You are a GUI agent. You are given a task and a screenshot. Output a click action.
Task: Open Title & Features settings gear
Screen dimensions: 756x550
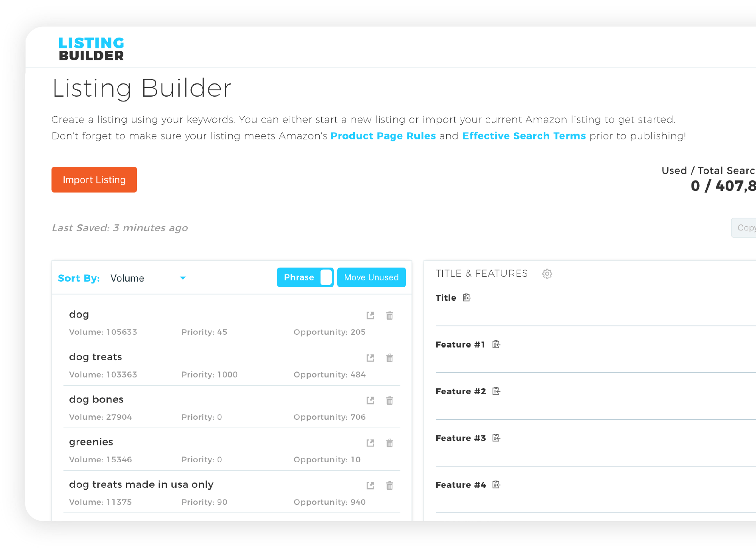pyautogui.click(x=547, y=274)
